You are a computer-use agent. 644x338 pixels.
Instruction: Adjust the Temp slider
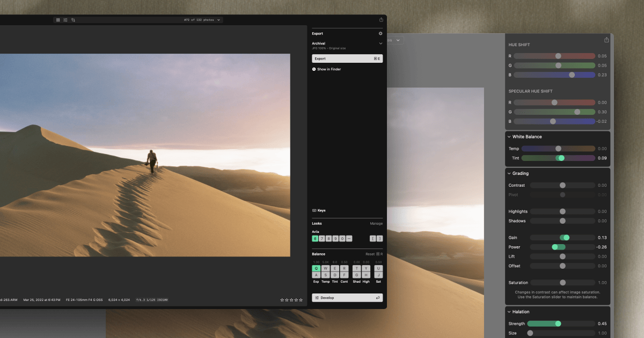click(558, 149)
